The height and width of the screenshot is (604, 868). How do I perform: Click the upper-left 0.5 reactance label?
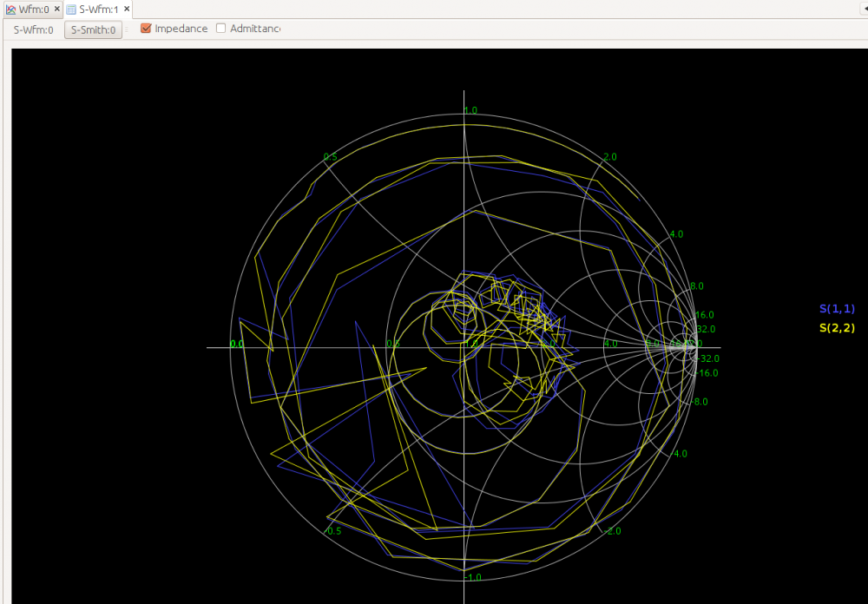(x=330, y=157)
